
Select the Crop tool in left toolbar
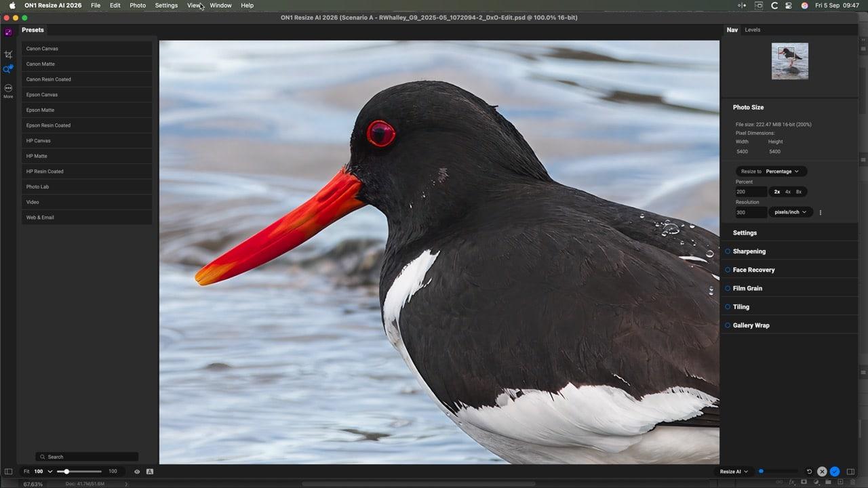click(x=8, y=54)
